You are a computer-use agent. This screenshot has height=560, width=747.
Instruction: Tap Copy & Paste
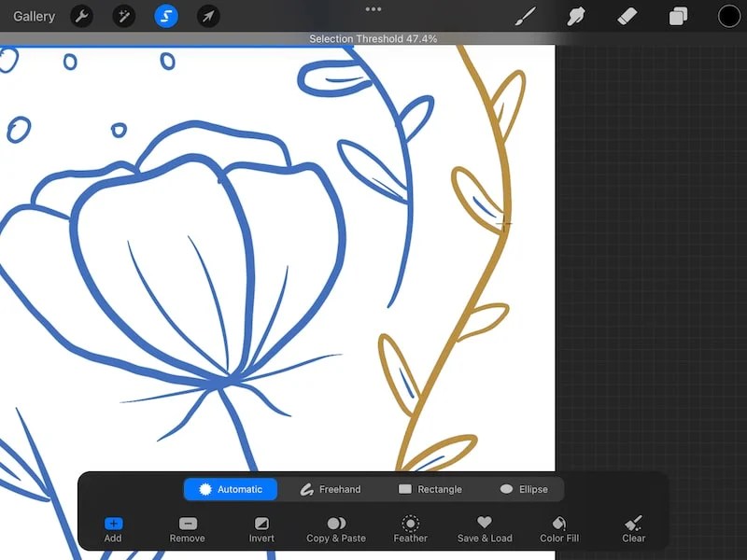[x=336, y=529]
